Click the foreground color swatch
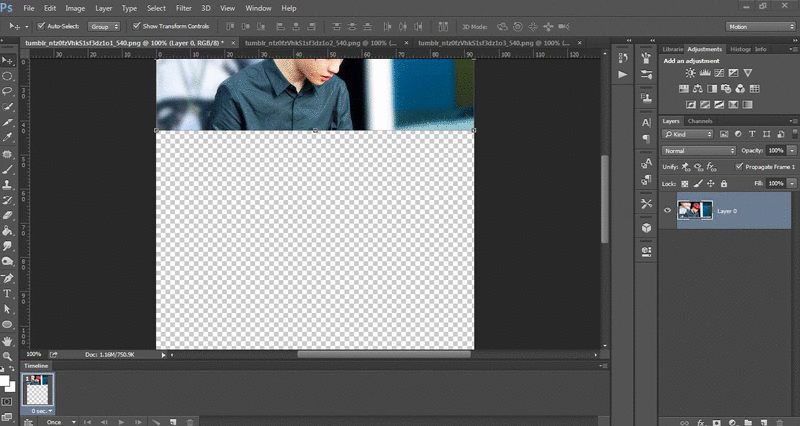The height and width of the screenshot is (426, 800). 4,381
